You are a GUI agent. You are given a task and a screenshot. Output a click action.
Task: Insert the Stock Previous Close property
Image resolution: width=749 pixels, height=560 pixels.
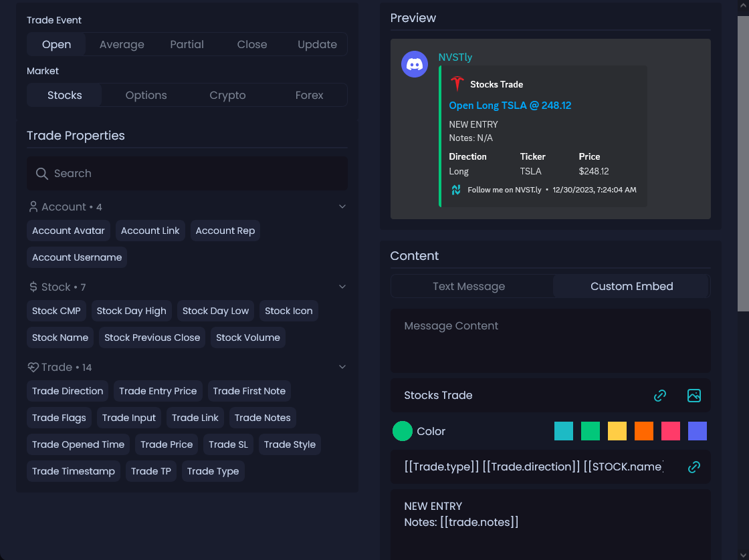pyautogui.click(x=152, y=337)
